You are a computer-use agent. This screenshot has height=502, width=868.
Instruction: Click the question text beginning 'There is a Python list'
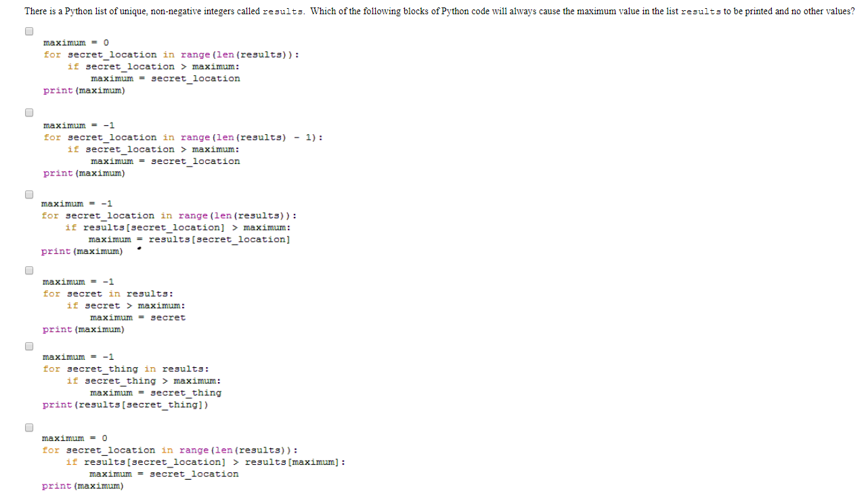pyautogui.click(x=439, y=12)
